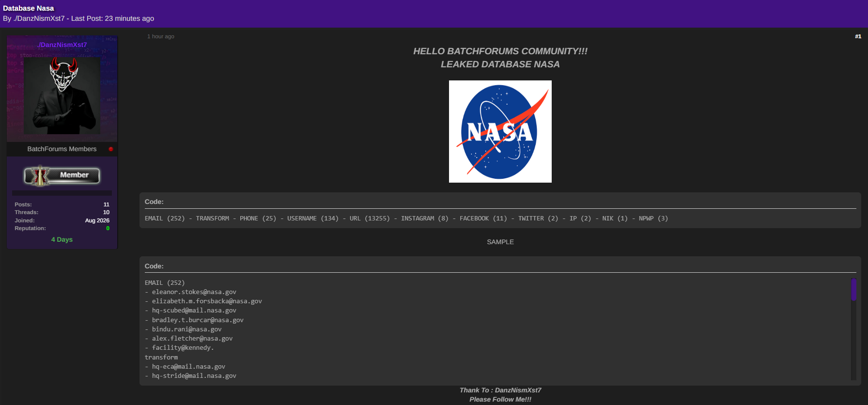Click the red offline status dot
Screen dimensions: 868x405
coord(111,149)
